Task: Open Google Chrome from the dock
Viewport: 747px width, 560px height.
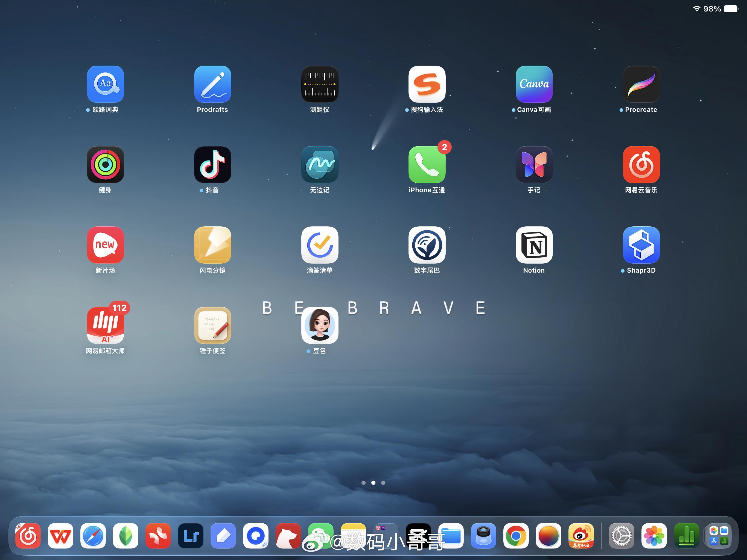Action: coord(516,536)
